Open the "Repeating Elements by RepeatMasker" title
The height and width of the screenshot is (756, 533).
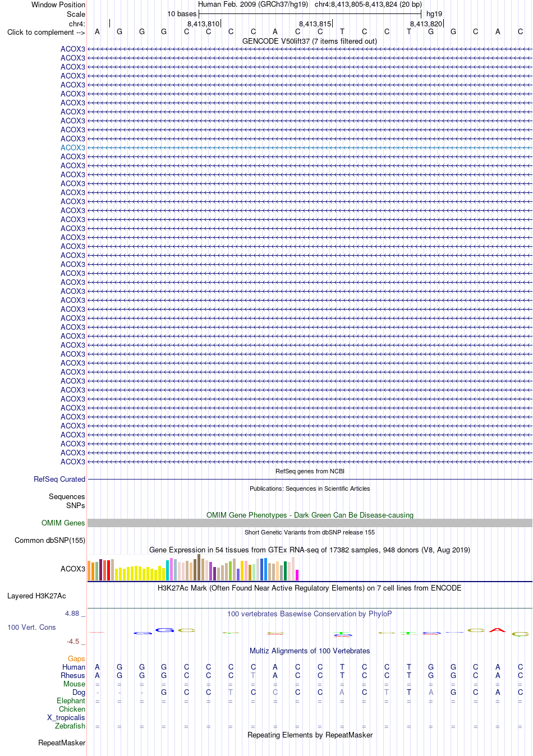pos(310,735)
